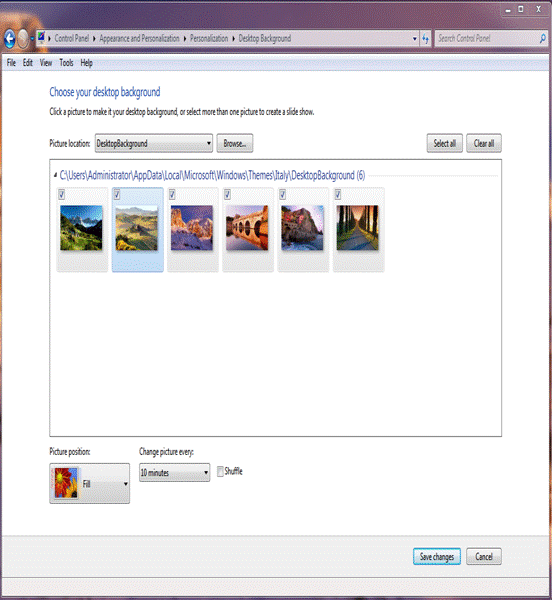Viewport: 552px width, 600px height.
Task: Select the tree-lined road wallpaper thumbnail
Action: tap(357, 228)
